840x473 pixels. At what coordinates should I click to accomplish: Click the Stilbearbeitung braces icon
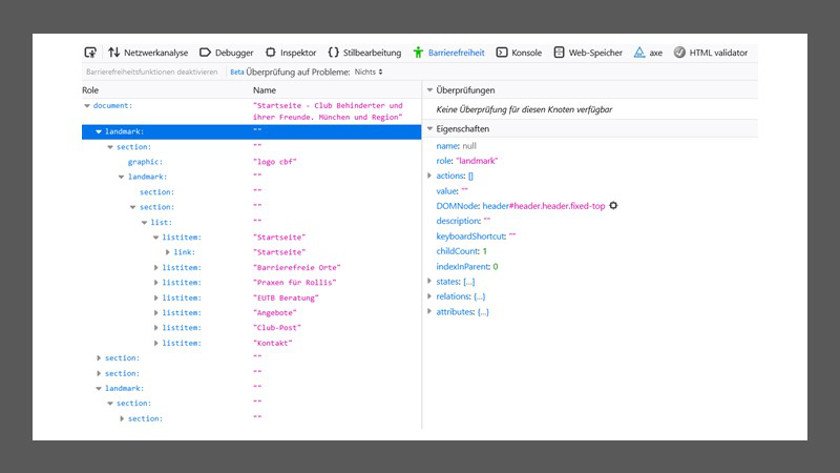[333, 52]
